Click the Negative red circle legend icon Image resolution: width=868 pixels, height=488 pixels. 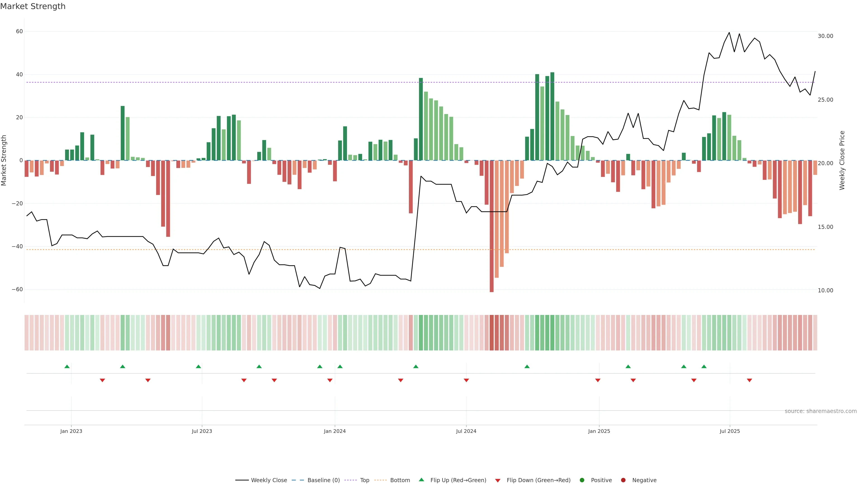pyautogui.click(x=623, y=480)
